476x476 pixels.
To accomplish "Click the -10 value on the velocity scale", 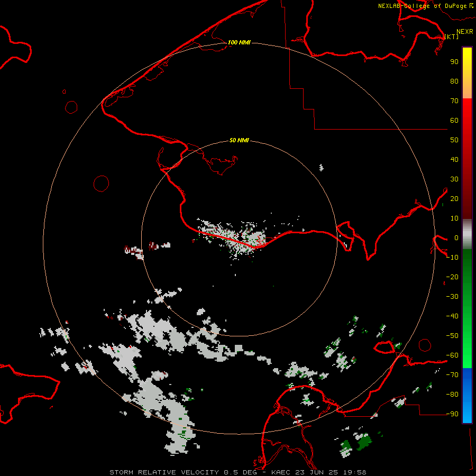I will 452,258.
